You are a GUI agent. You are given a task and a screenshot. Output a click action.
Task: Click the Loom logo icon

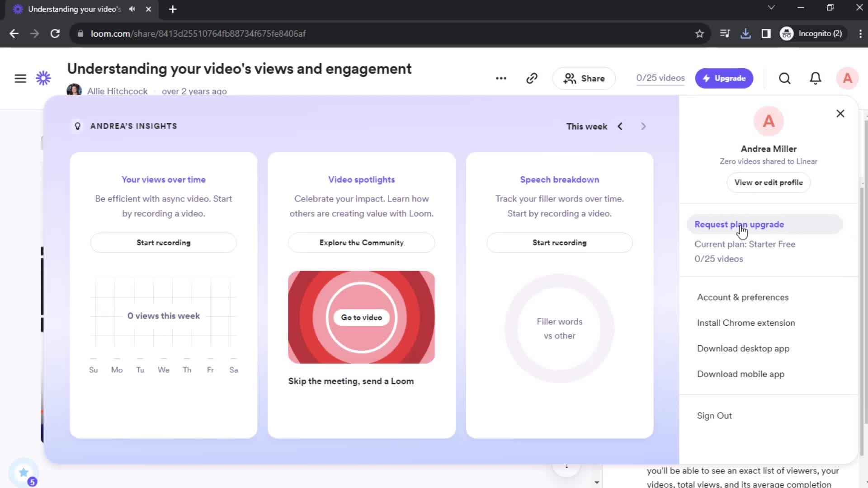tap(43, 78)
